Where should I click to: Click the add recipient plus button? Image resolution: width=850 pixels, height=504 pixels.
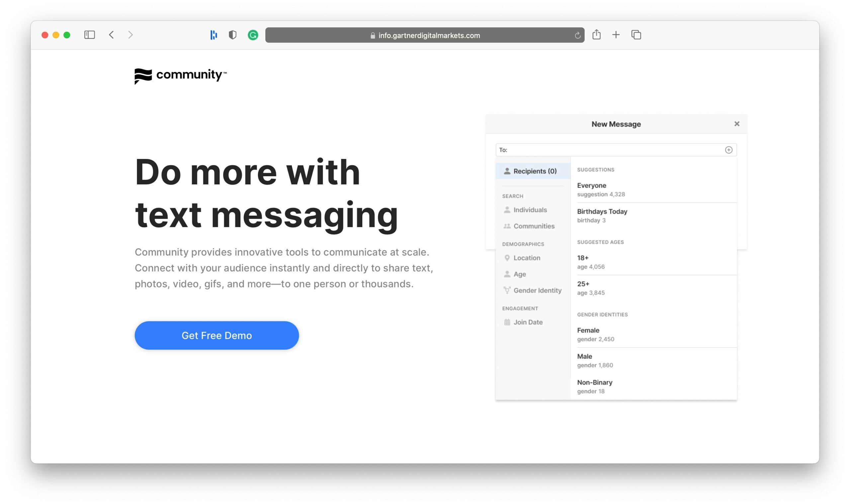(x=729, y=149)
